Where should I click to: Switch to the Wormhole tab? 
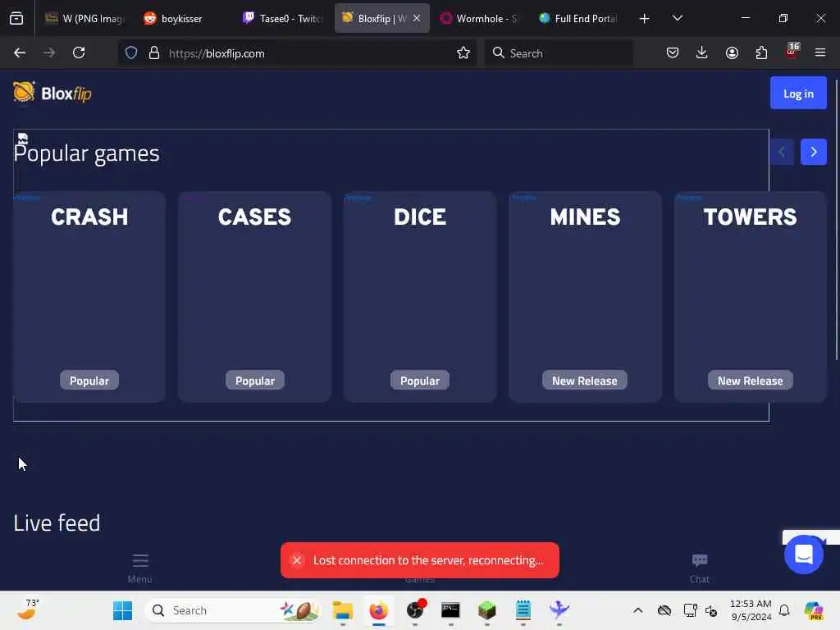coord(479,18)
